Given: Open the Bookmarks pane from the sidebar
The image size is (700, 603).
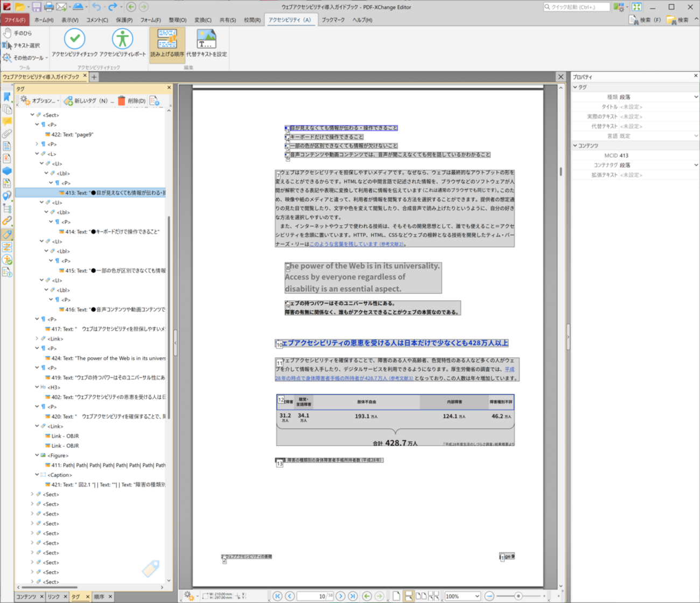Looking at the screenshot, I should click(7, 97).
